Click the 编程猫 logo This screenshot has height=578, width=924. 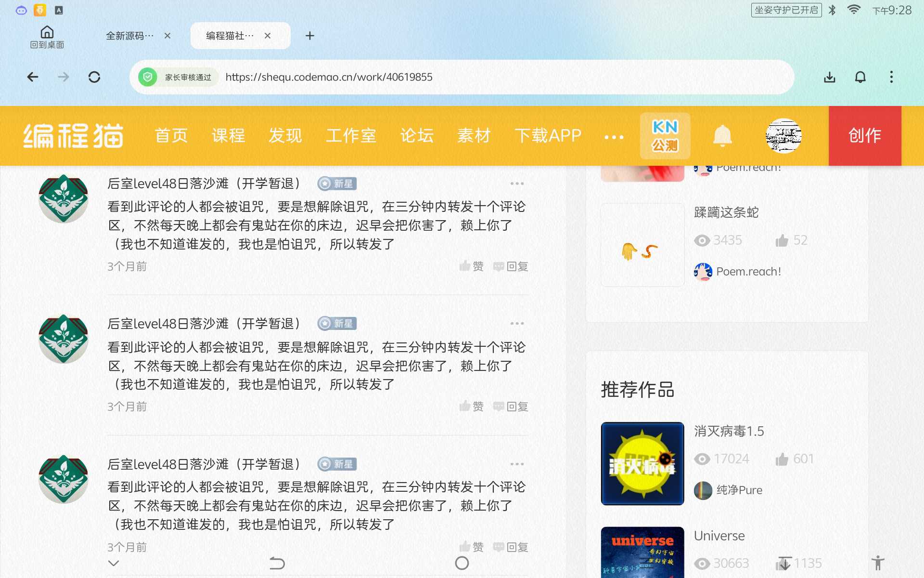pyautogui.click(x=74, y=136)
